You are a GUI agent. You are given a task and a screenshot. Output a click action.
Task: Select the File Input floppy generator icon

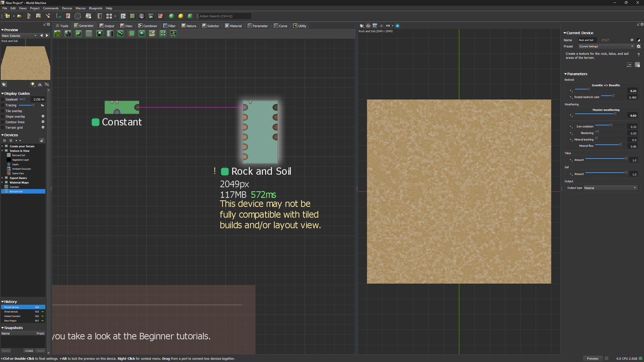pos(100,34)
